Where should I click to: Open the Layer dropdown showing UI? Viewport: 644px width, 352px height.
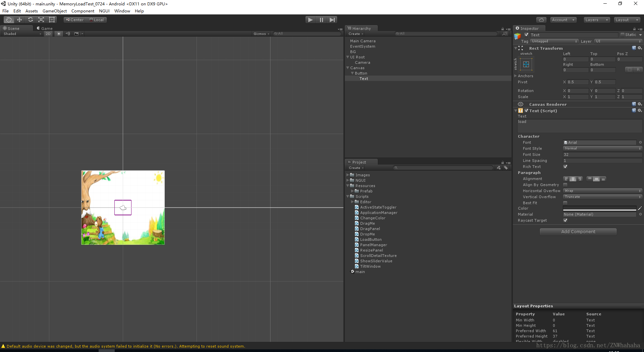click(618, 41)
